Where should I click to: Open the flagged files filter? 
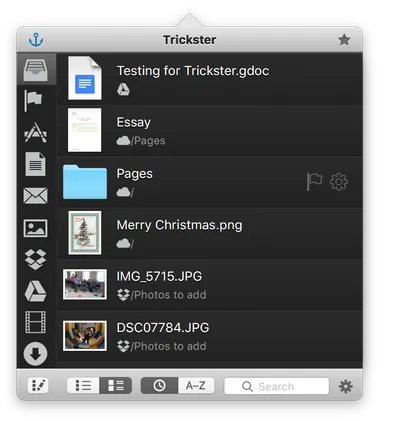point(33,101)
